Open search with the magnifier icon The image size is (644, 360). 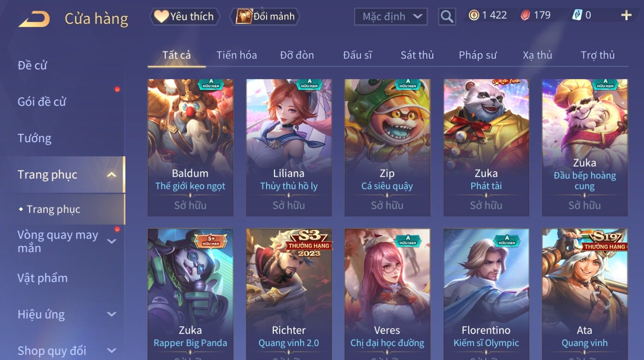[447, 17]
